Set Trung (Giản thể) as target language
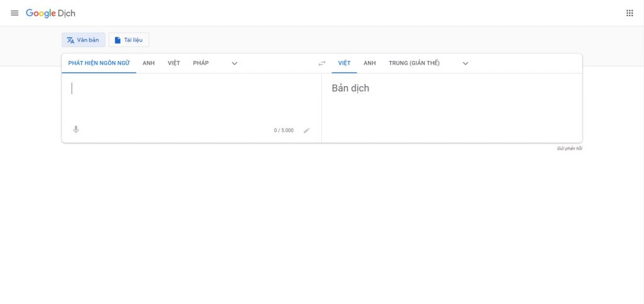The image size is (644, 304). coord(414,63)
